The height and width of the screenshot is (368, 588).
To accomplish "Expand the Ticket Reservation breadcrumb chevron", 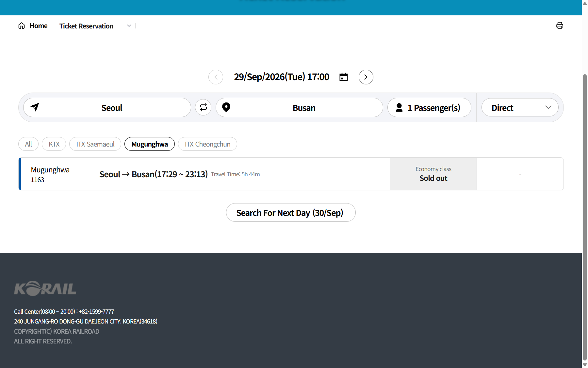I will [129, 26].
